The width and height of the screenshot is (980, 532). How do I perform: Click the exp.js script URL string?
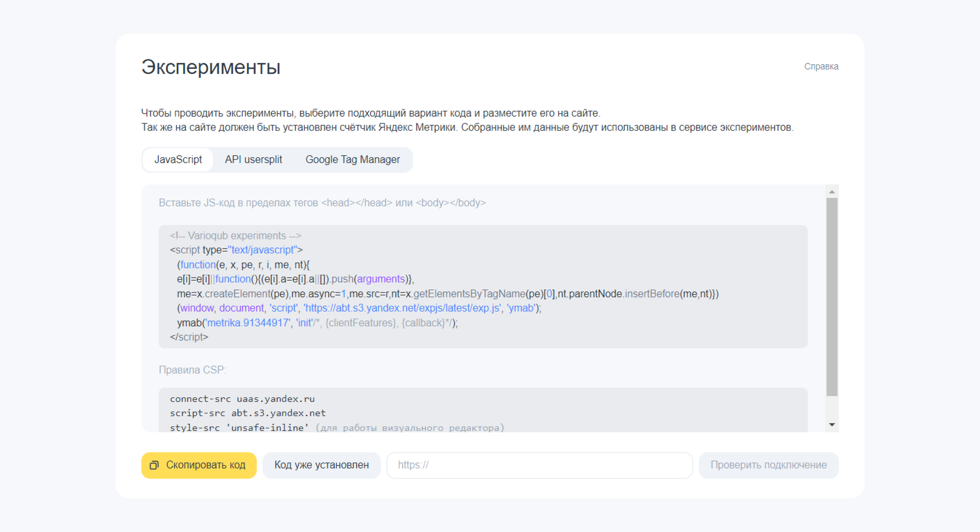pyautogui.click(x=402, y=308)
